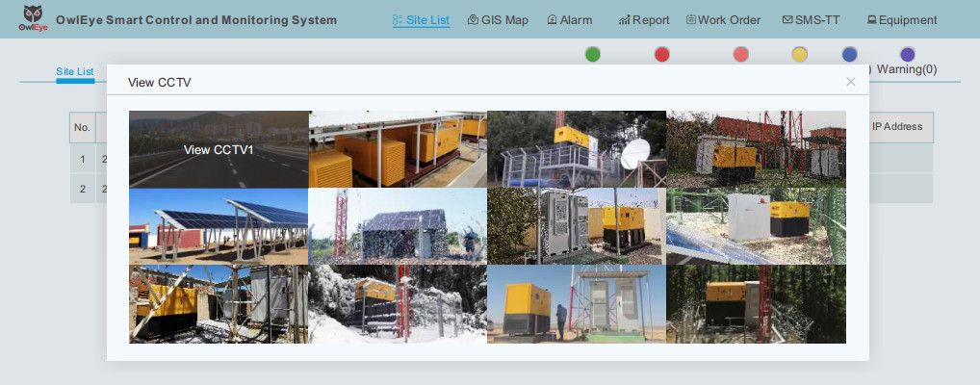This screenshot has width=980, height=385.
Task: Click the Warning(0) status label
Action: pyautogui.click(x=907, y=69)
